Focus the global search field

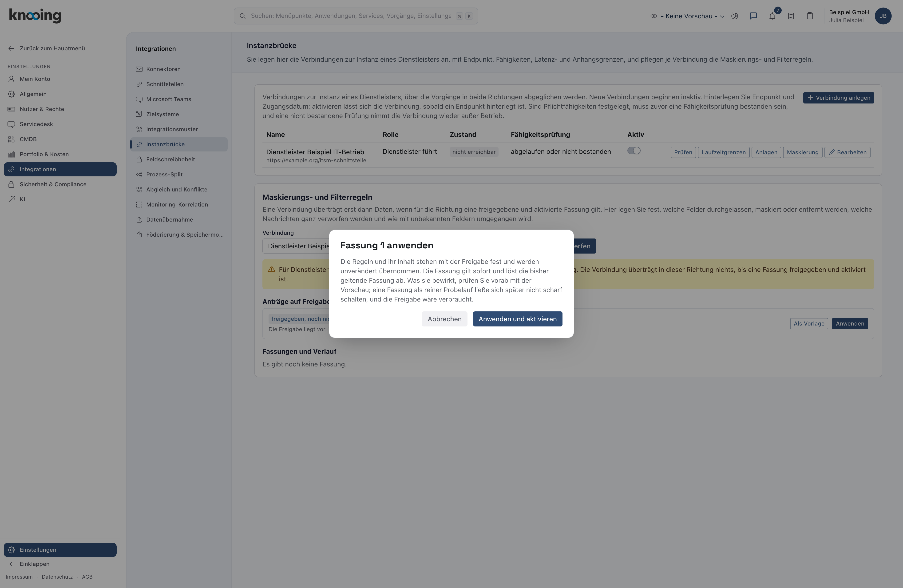coord(356,16)
